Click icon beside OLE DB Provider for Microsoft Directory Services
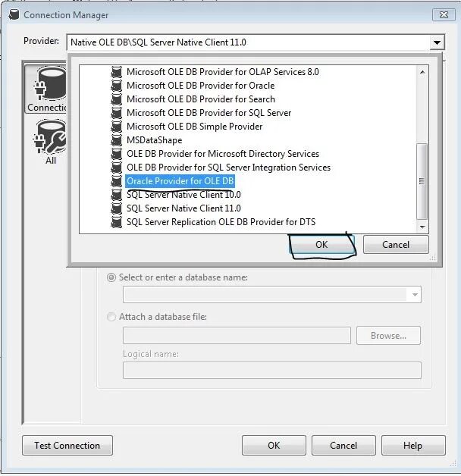 coord(116,154)
